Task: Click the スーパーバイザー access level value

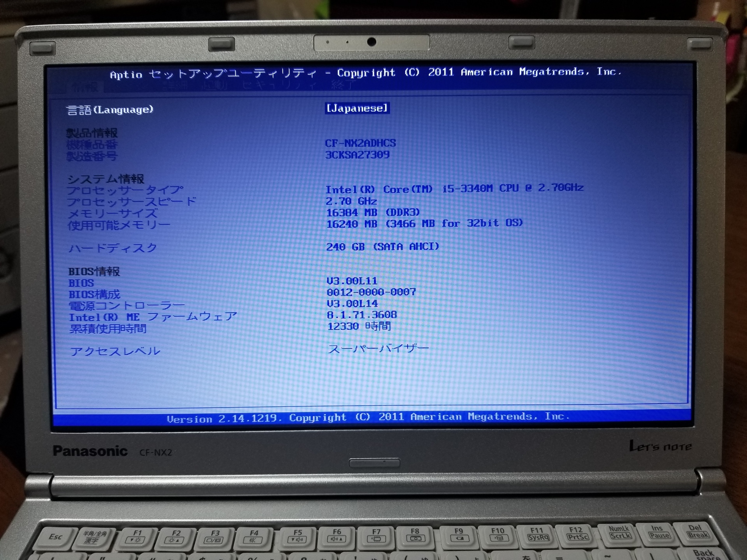Action: [379, 348]
